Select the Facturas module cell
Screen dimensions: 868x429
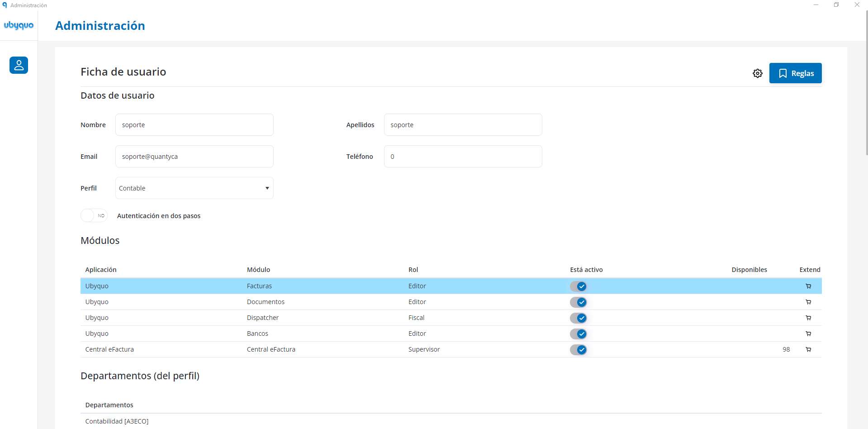pyautogui.click(x=259, y=286)
